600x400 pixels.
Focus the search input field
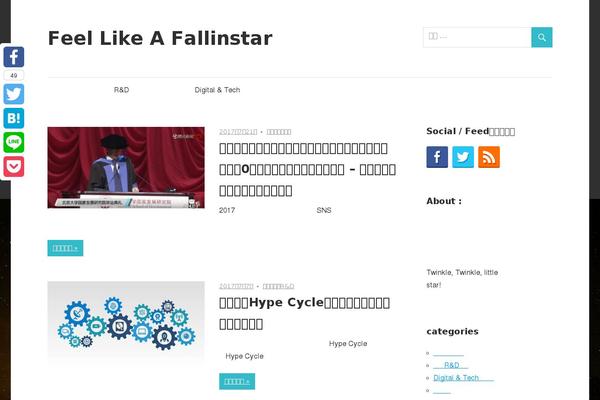coord(477,37)
